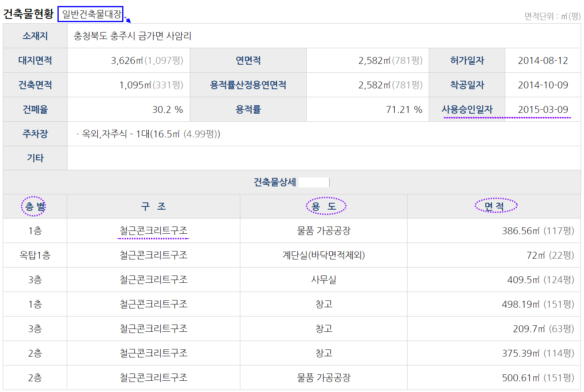The image size is (584, 392).
Task: Click the 연면적 label cell
Action: (x=248, y=60)
